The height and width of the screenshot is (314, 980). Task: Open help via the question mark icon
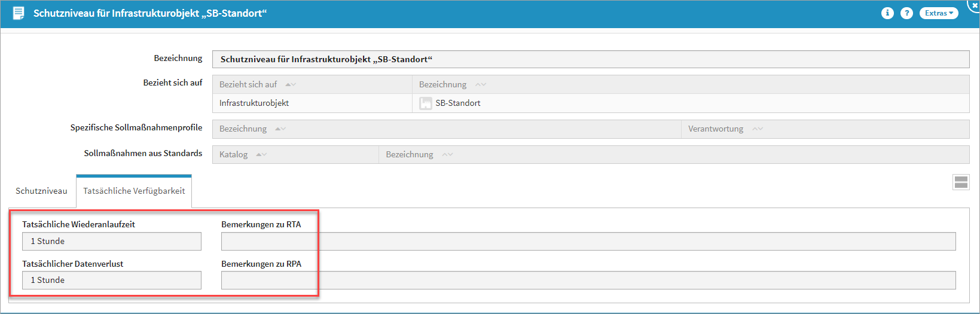point(906,13)
